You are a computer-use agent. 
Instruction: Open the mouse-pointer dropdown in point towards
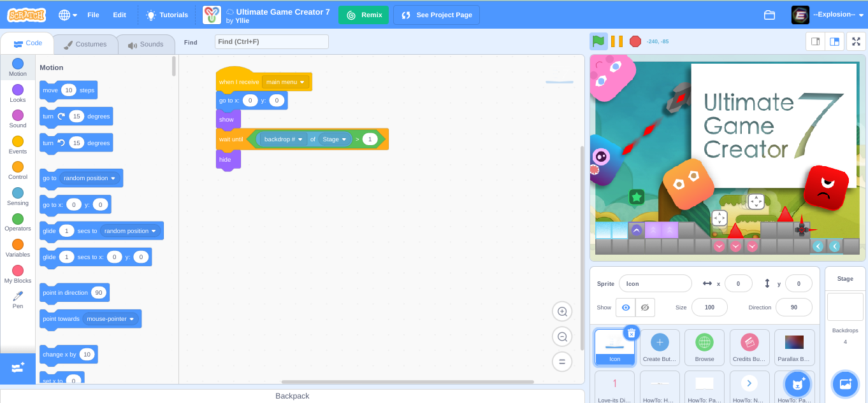tap(110, 319)
